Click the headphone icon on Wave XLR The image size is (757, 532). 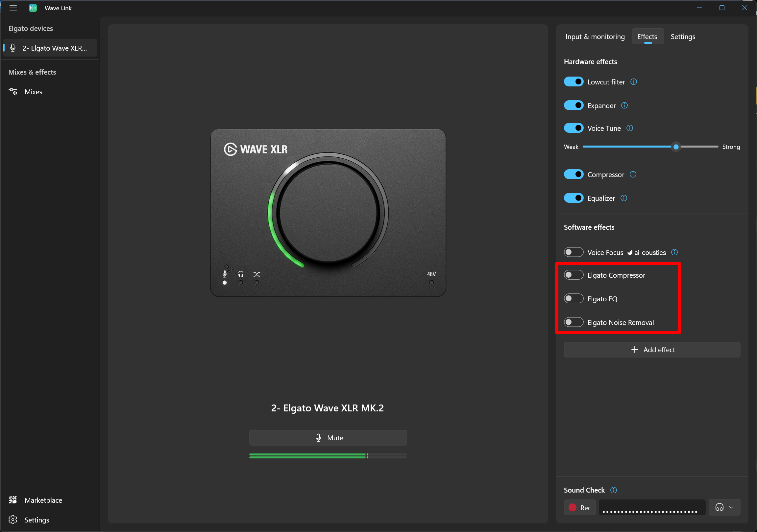(241, 274)
